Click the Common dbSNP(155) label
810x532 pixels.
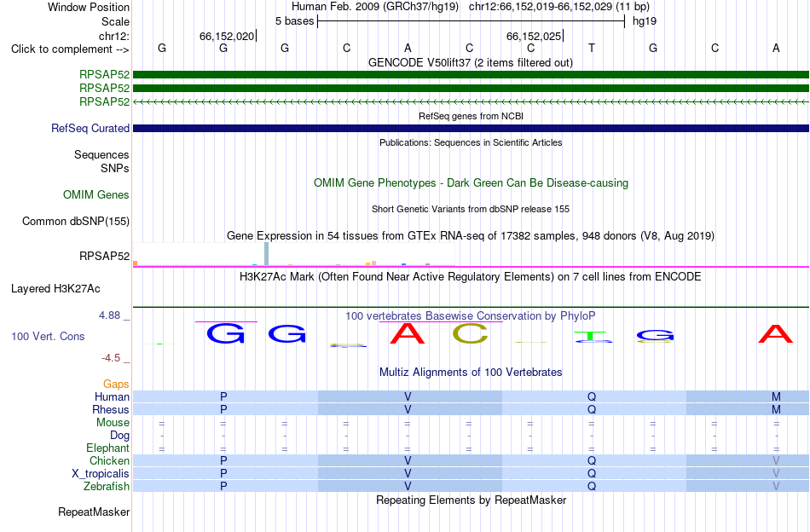click(76, 221)
